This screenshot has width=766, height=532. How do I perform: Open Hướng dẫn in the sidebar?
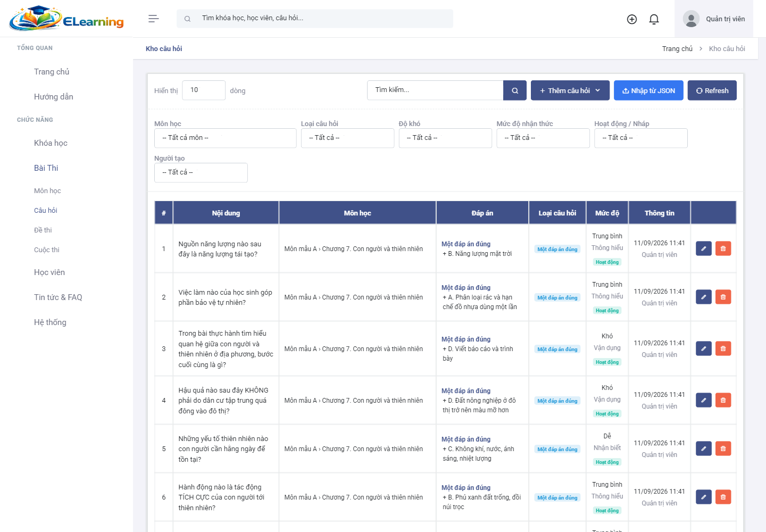[54, 97]
